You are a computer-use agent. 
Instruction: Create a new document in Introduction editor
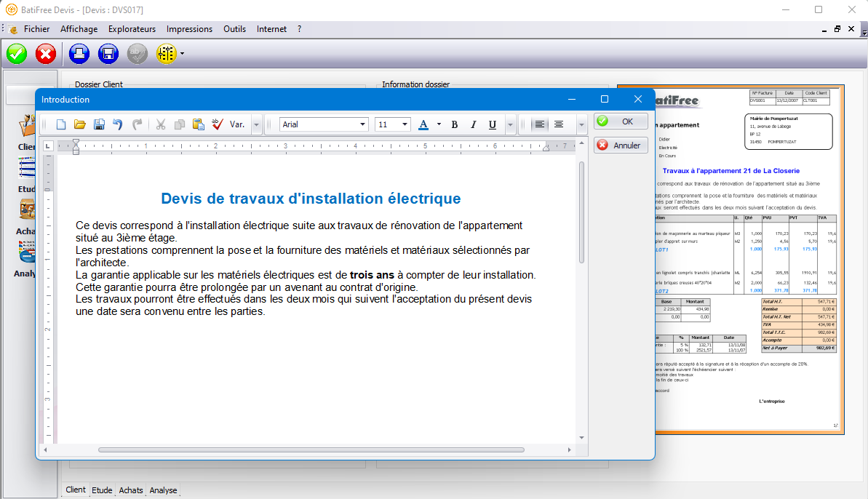tap(61, 124)
